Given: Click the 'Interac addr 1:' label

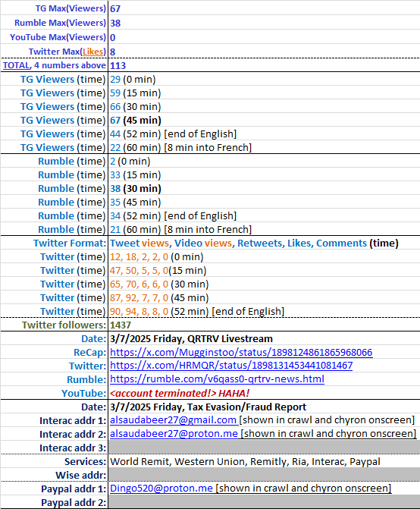Looking at the screenshot, I should coord(73,420).
